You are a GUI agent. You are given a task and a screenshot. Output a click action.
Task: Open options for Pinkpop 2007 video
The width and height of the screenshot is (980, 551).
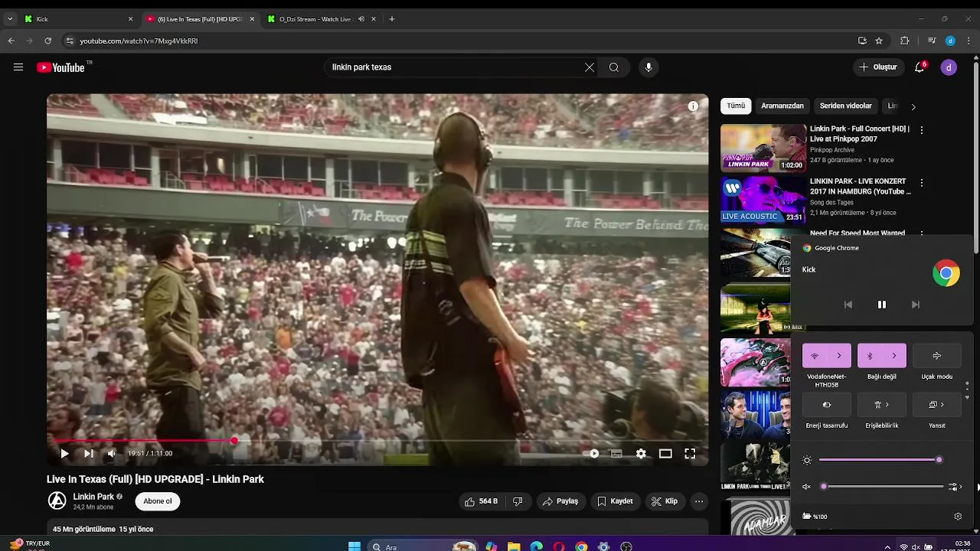[x=922, y=130]
